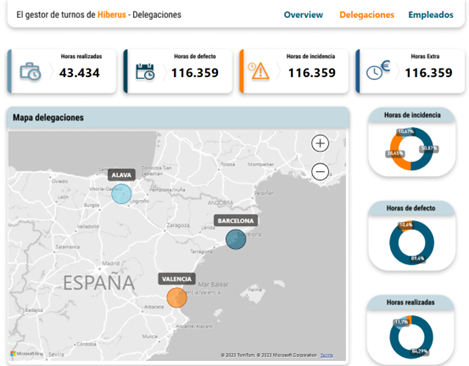Select the light blue Alava bubble on map
This screenshot has height=366, width=469.
121,194
